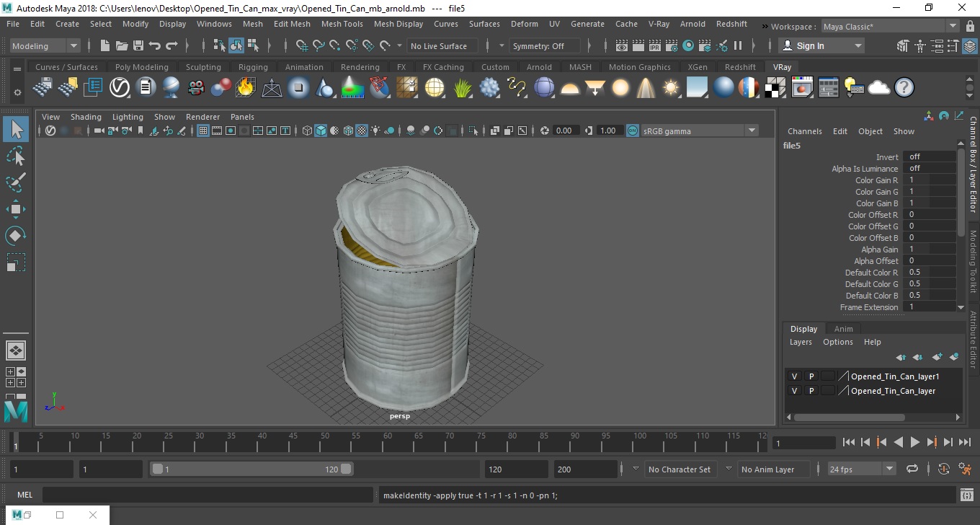Redo the last action

[x=171, y=45]
